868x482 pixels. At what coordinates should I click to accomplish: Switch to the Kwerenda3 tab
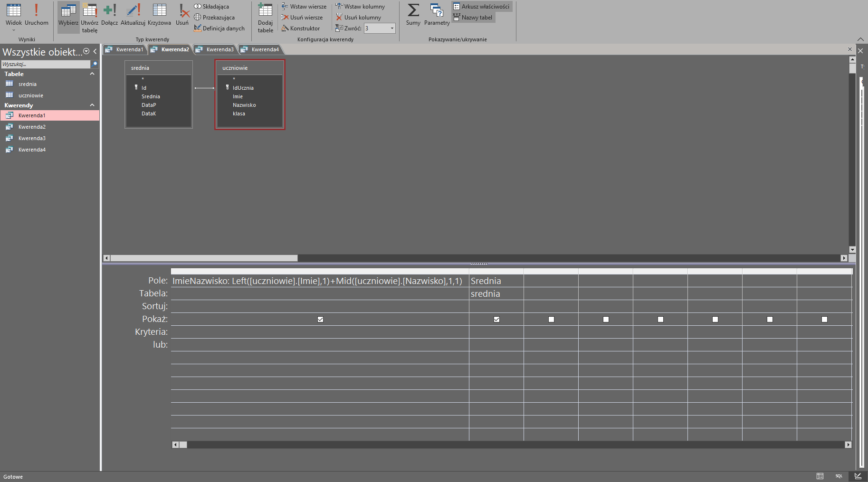[x=219, y=49]
